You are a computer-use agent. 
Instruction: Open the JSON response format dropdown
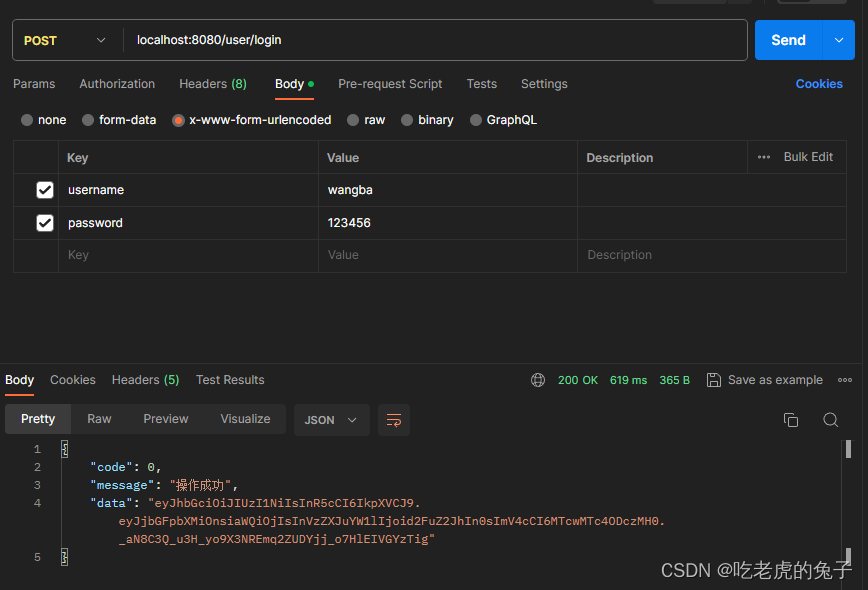[331, 420]
